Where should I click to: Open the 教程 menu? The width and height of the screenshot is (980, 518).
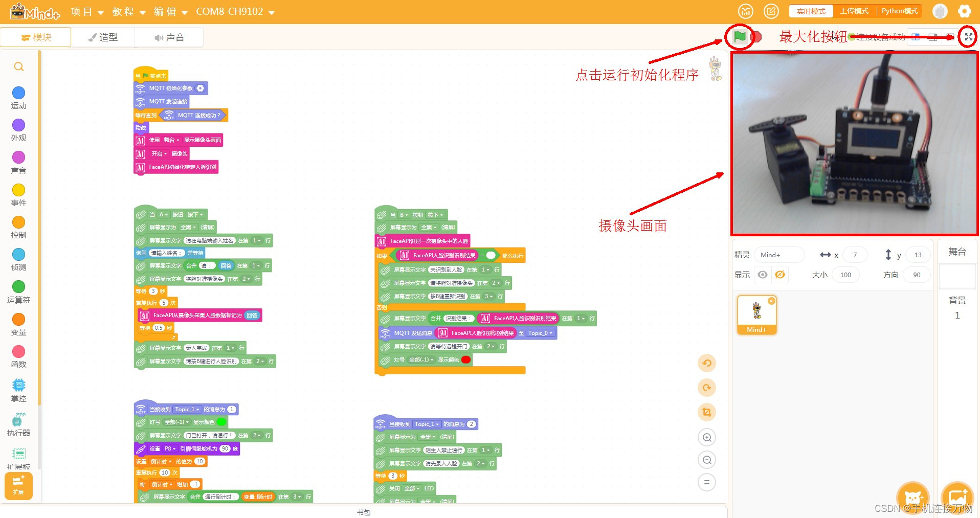click(129, 12)
